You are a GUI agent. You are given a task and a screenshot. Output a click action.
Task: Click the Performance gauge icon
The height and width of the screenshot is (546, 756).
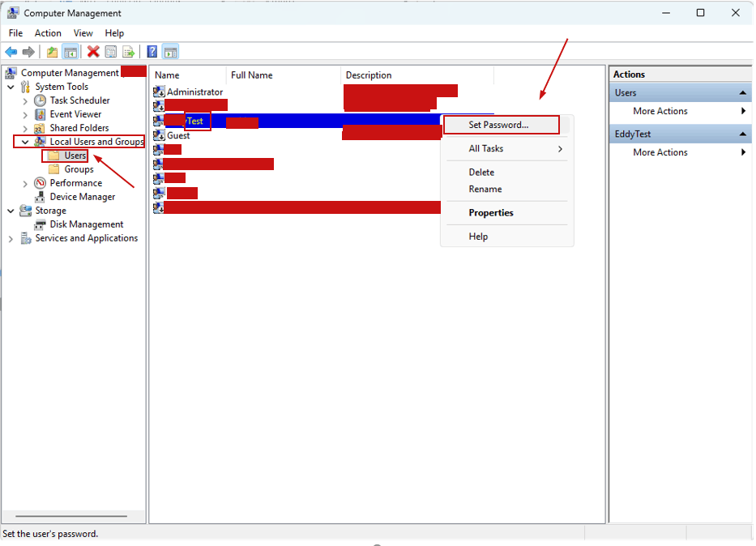40,183
